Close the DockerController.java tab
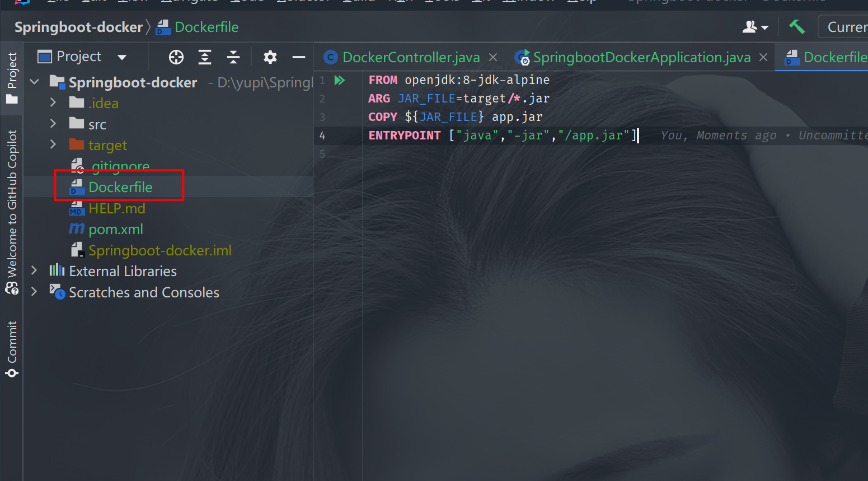This screenshot has width=868, height=481. pyautogui.click(x=493, y=58)
